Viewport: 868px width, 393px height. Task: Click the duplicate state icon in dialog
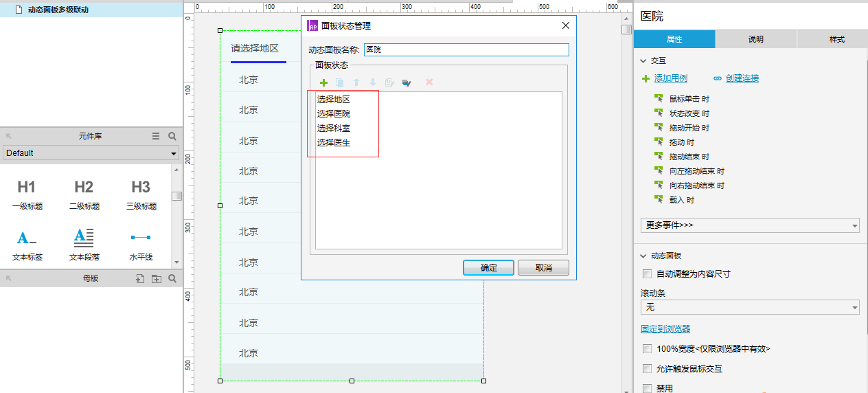(x=340, y=82)
